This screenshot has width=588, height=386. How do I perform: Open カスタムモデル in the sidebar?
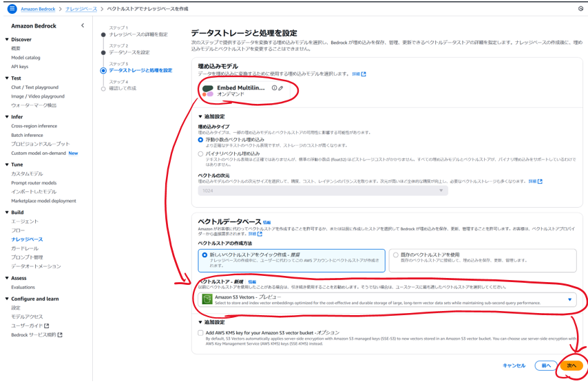[x=27, y=173]
